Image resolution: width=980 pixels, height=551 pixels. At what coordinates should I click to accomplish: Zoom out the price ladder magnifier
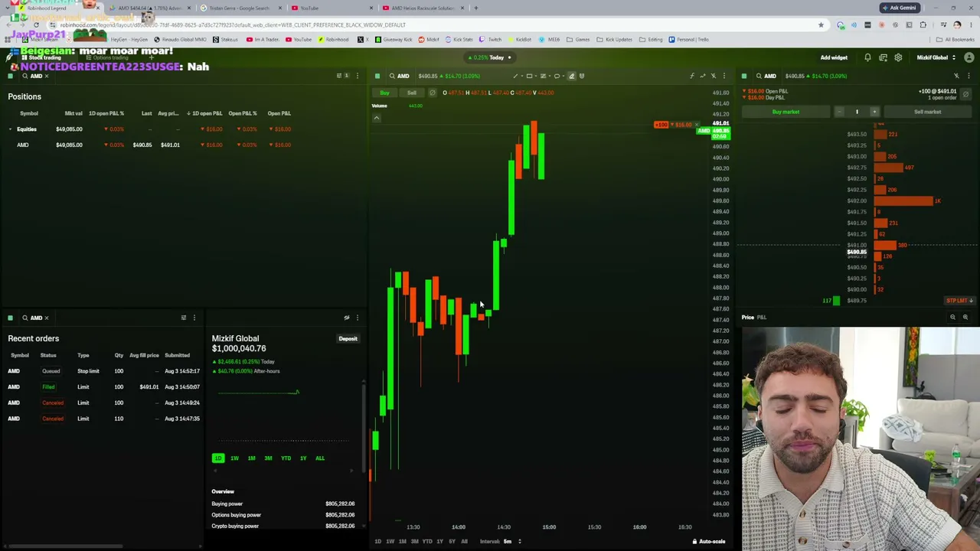tap(953, 317)
